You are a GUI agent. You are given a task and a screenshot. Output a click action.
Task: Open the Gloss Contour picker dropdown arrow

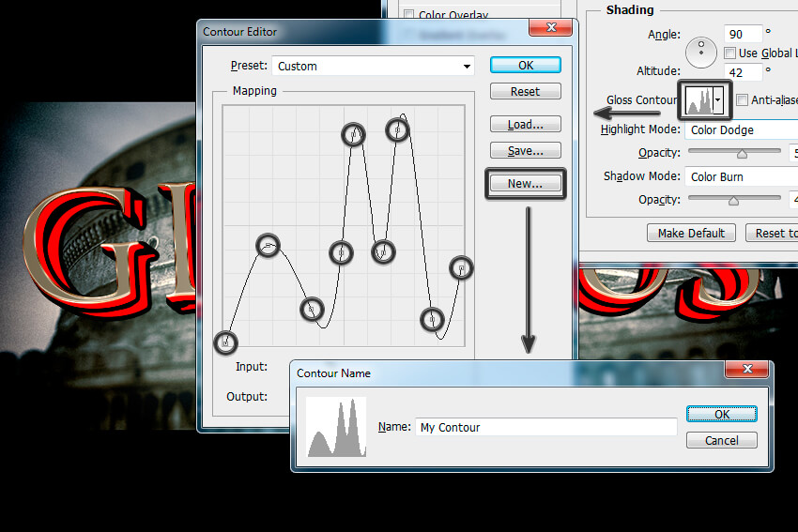point(717,99)
